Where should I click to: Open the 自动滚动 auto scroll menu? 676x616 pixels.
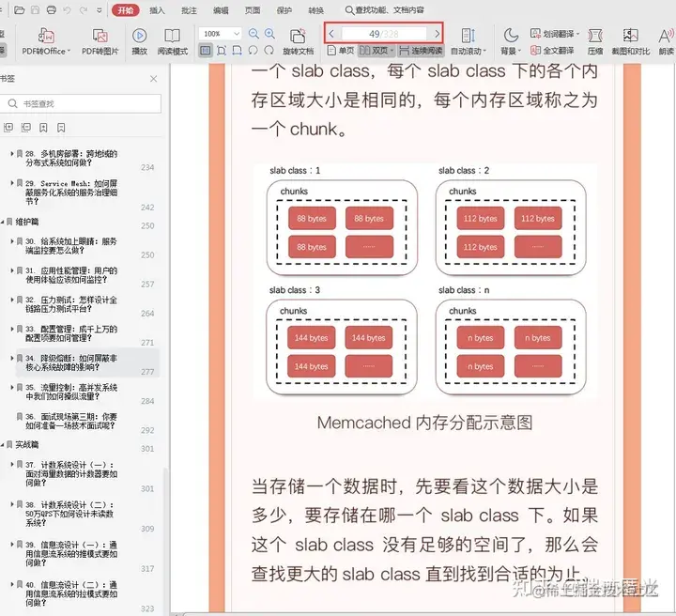(x=469, y=41)
